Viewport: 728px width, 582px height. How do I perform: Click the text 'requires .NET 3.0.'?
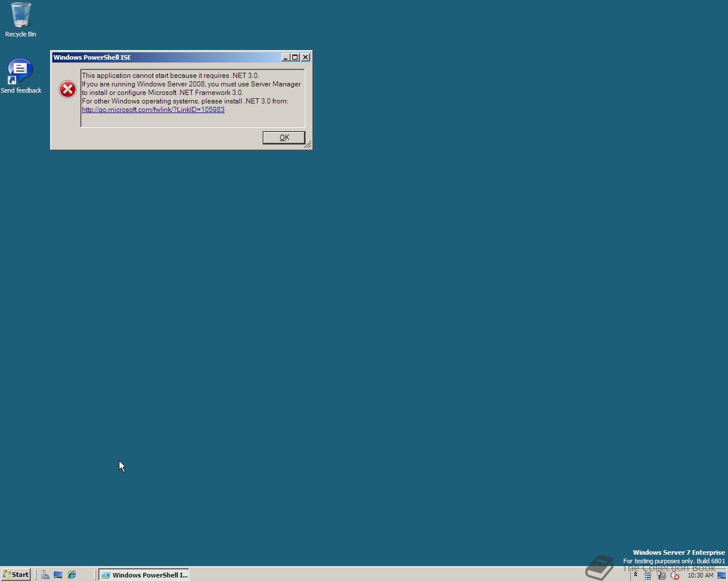[231, 76]
